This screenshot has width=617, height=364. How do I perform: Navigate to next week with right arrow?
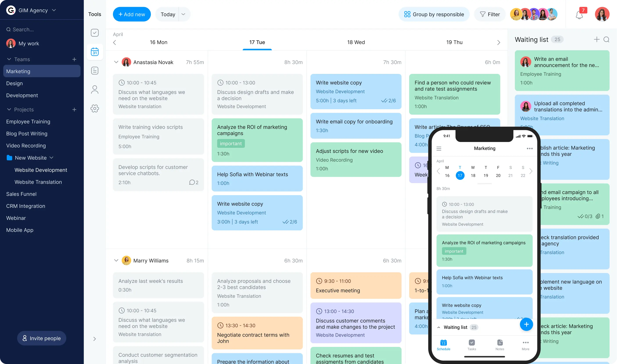pyautogui.click(x=498, y=42)
